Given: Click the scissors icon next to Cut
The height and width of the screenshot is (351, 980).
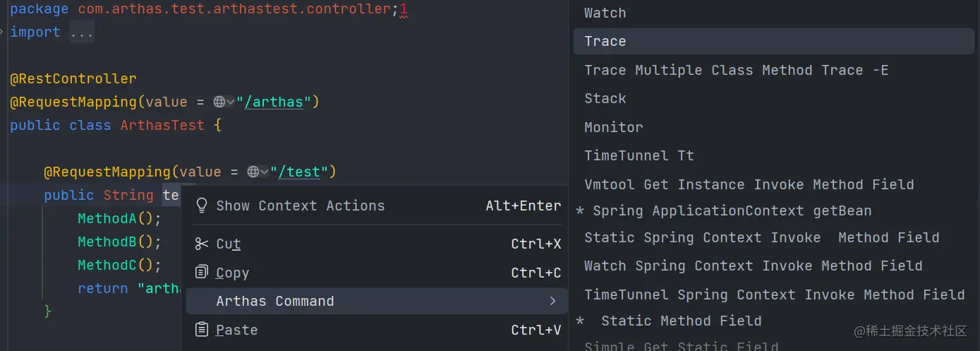Looking at the screenshot, I should pos(202,244).
